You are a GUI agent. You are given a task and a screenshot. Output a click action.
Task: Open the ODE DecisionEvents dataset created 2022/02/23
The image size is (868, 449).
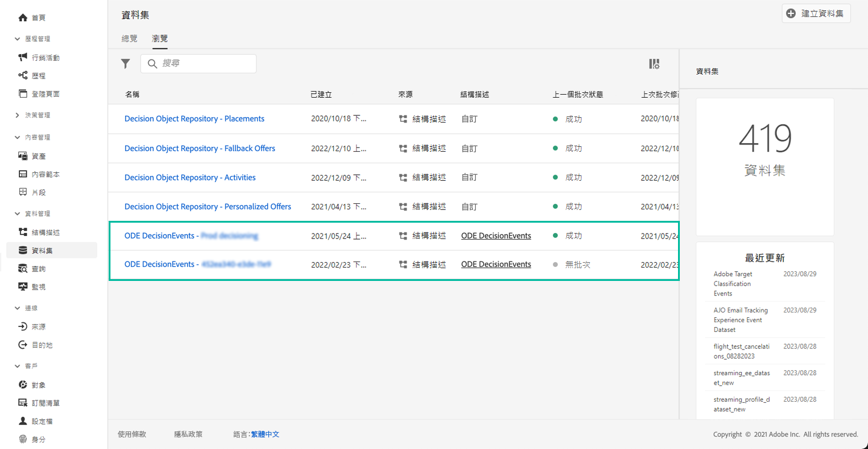coord(198,265)
